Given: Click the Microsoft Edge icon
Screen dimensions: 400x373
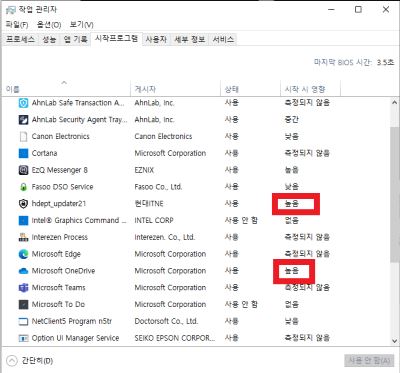Looking at the screenshot, I should pos(23,254).
